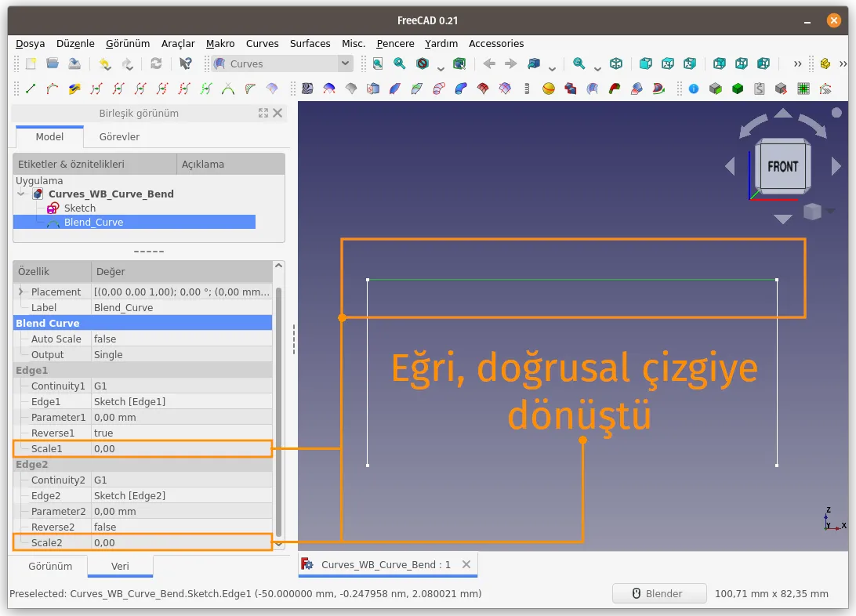The width and height of the screenshot is (856, 616).
Task: Collapse the Curves_WB_Curve_Bend tree node
Action: pos(21,194)
